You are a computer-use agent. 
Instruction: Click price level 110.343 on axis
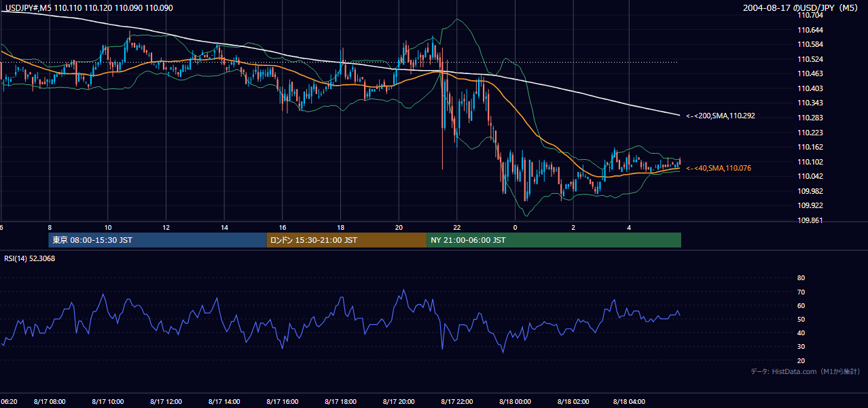[x=811, y=103]
